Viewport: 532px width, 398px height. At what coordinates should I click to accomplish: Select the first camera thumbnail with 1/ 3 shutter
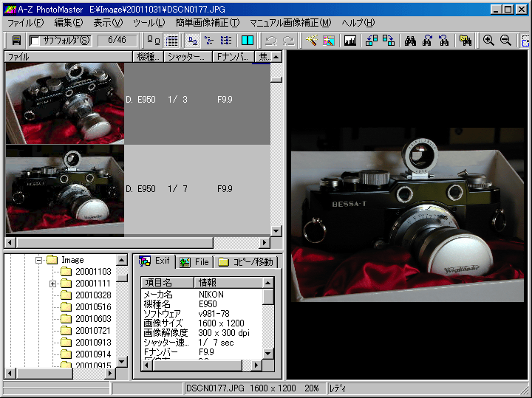coord(65,103)
